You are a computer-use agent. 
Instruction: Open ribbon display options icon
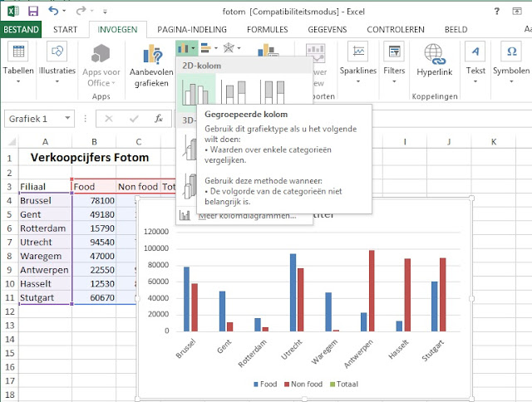(517, 11)
